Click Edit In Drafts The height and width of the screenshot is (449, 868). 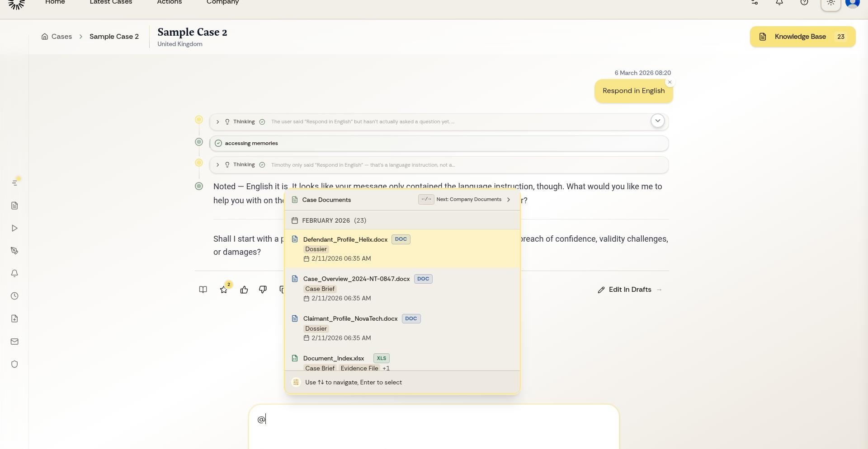[x=629, y=290]
